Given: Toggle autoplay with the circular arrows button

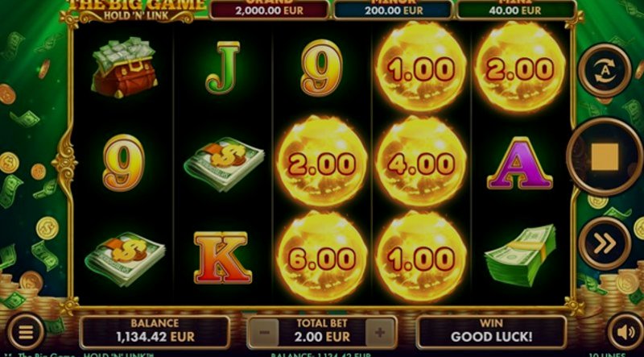Looking at the screenshot, I should (605, 70).
